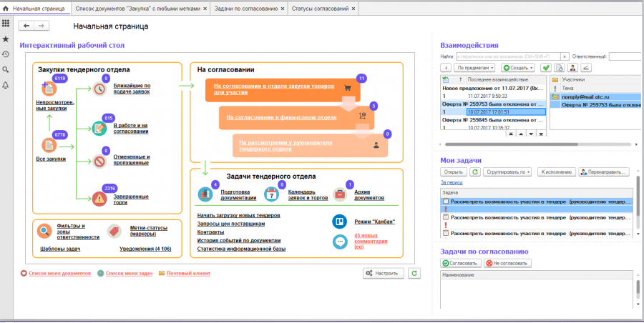Open the tender calendar icon

(x=271, y=194)
